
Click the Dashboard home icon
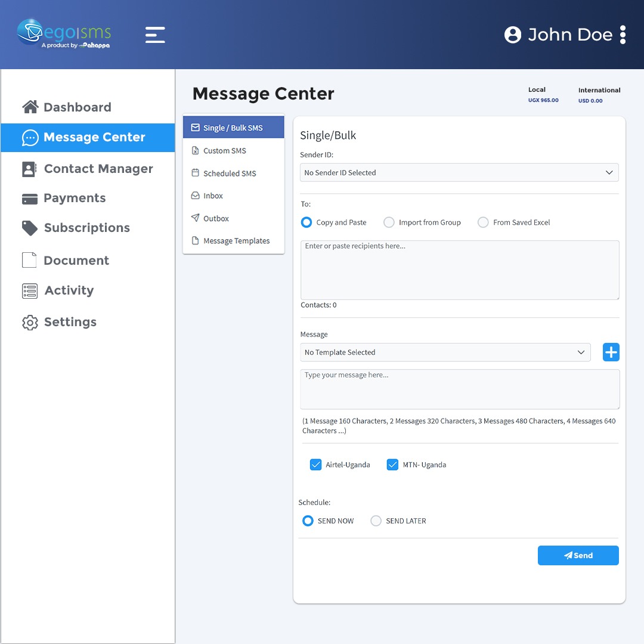click(x=30, y=107)
